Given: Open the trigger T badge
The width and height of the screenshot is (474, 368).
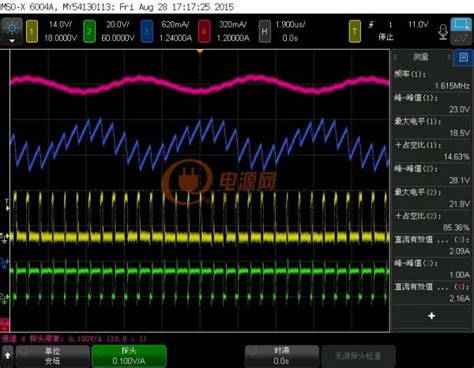Looking at the screenshot, I should coord(355,31).
